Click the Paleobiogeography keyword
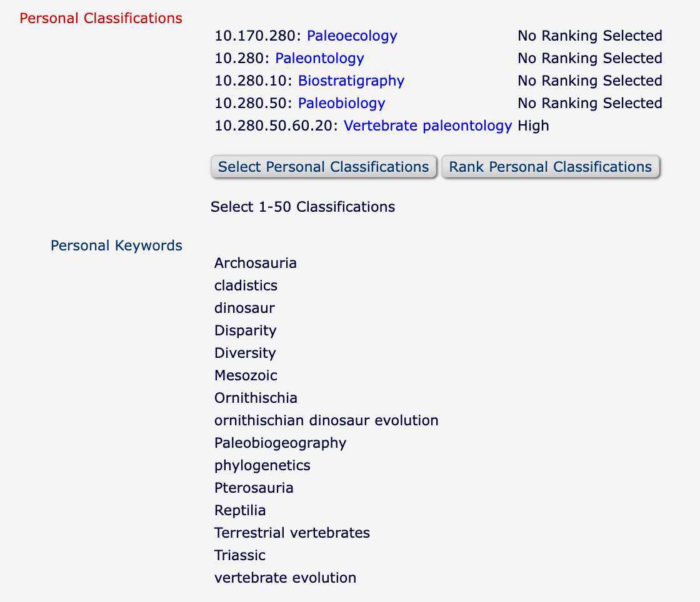Viewport: 700px width, 602px height. (280, 443)
